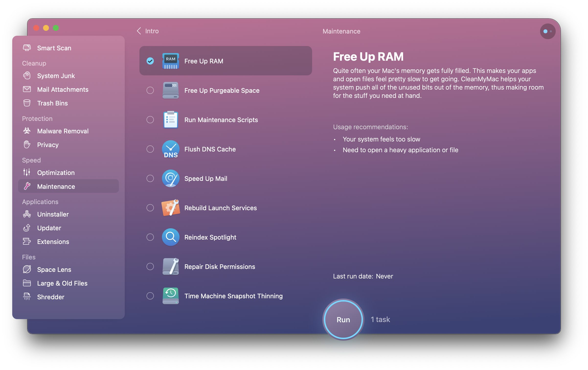Click the Free Up RAM icon
This screenshot has width=588, height=370.
coord(170,60)
